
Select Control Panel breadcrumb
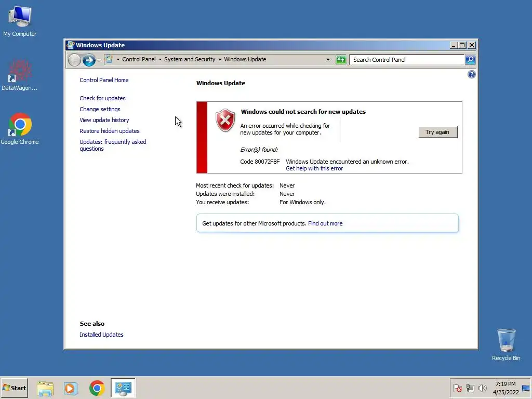coord(139,59)
